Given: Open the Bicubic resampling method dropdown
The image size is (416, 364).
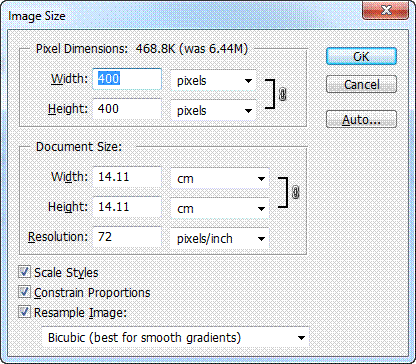Looking at the screenshot, I should (x=176, y=337).
